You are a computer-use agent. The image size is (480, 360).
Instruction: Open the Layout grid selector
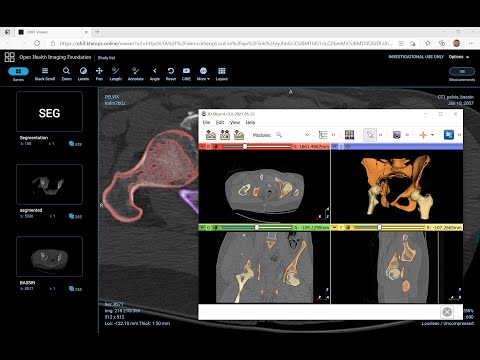point(222,74)
